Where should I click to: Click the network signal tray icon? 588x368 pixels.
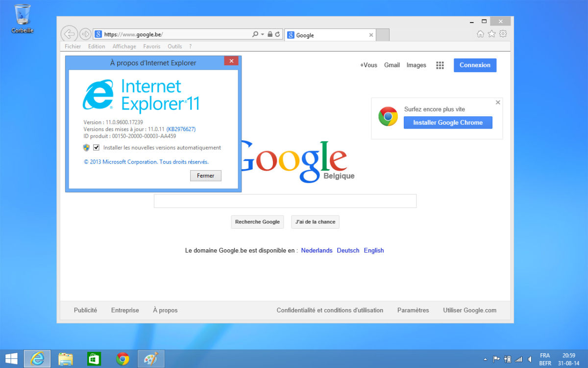(519, 359)
